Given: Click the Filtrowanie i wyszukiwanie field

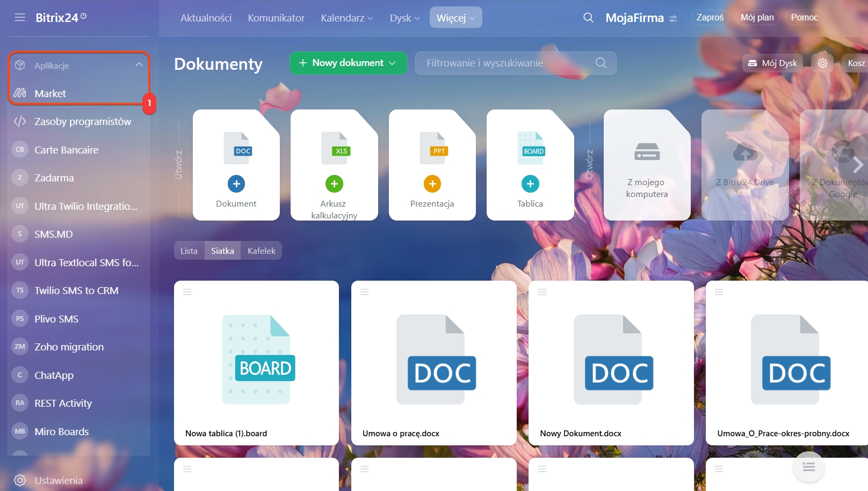Looking at the screenshot, I should pos(516,63).
